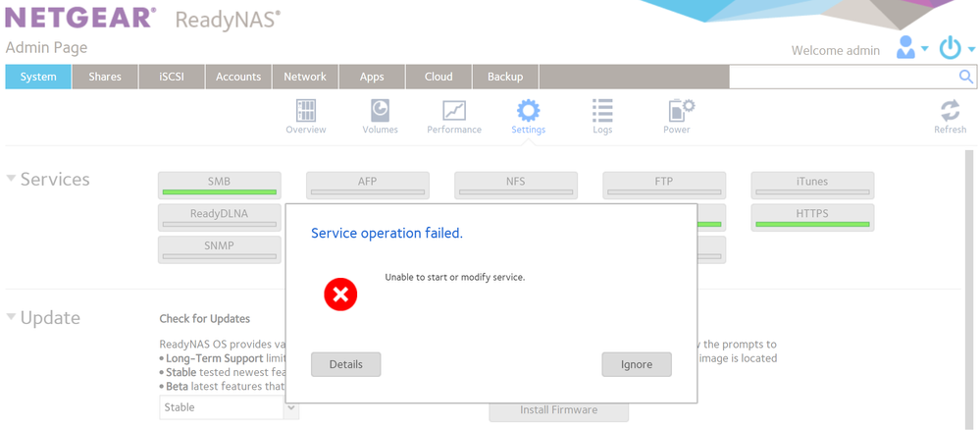
Task: Toggle the HTTPS service
Action: tap(812, 217)
